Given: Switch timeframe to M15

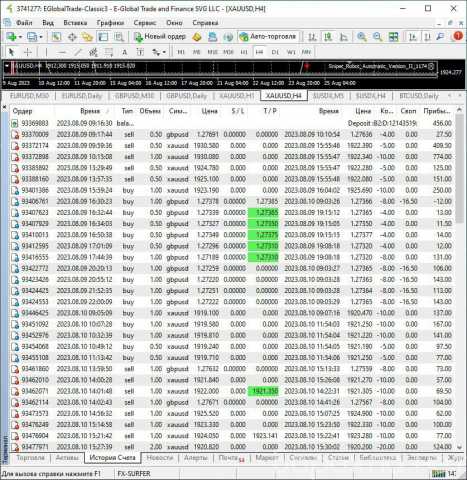Looking at the screenshot, I should coord(212,52).
